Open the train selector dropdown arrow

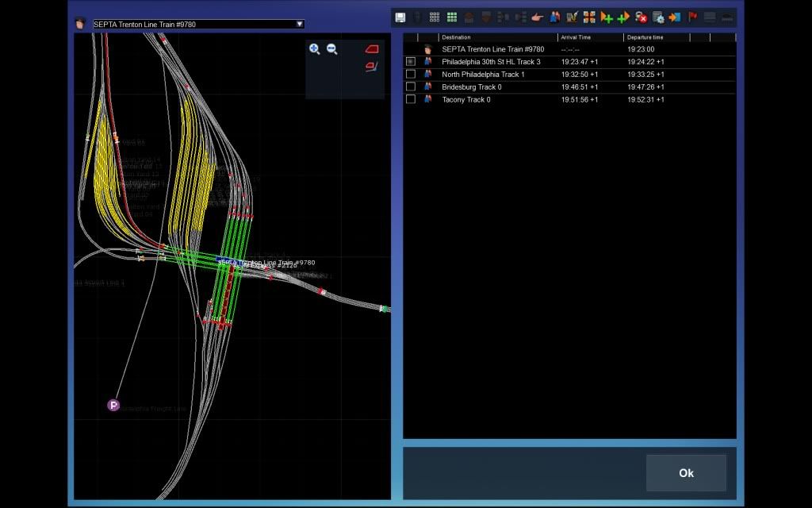coord(299,24)
